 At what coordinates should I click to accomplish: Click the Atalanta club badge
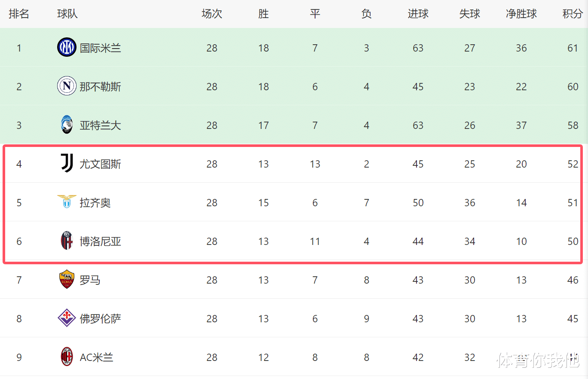coord(67,125)
